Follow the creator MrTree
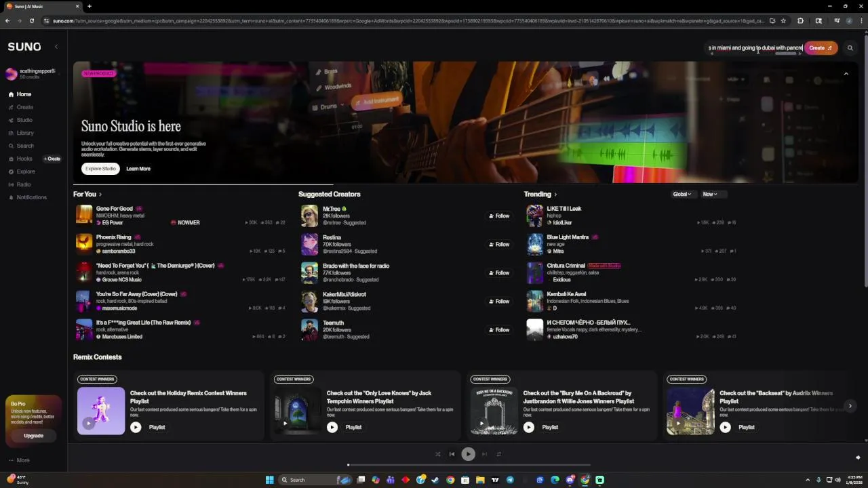 click(x=498, y=216)
